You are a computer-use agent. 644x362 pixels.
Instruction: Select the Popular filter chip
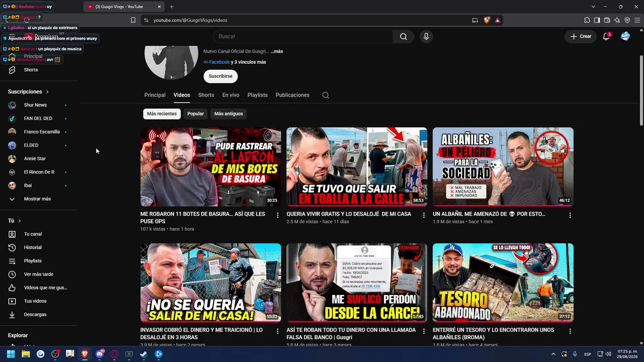[x=196, y=114]
